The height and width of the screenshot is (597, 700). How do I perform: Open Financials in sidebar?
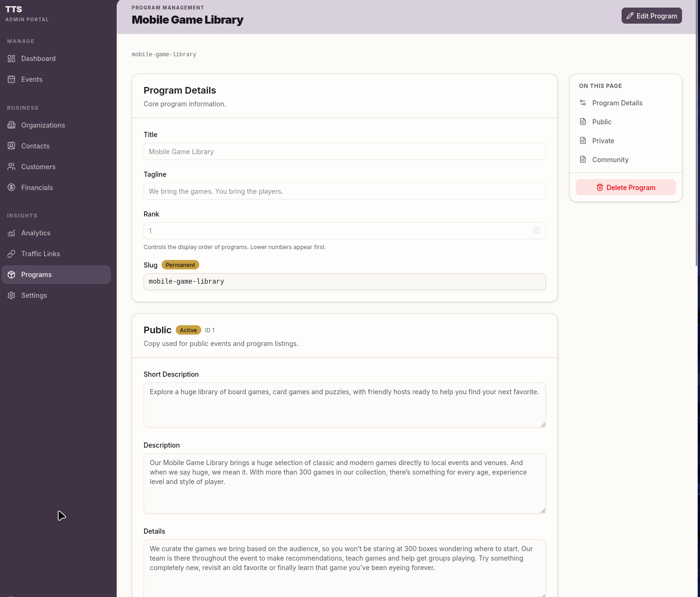click(x=56, y=188)
